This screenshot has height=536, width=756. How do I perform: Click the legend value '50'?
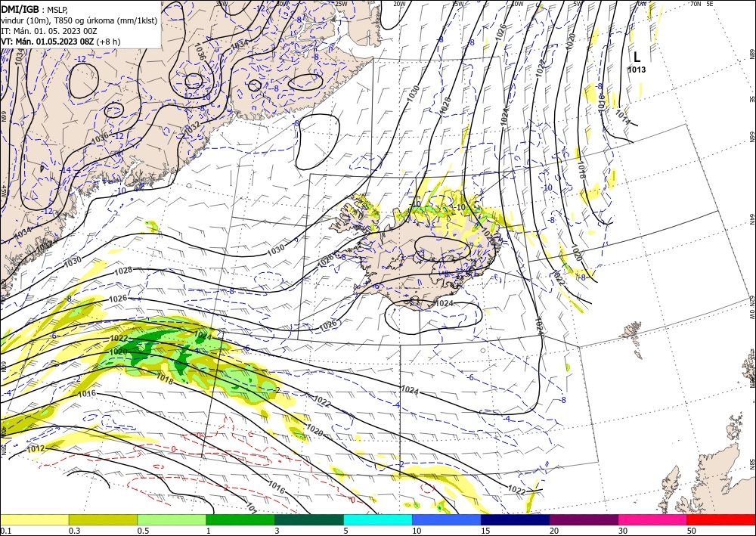(692, 531)
